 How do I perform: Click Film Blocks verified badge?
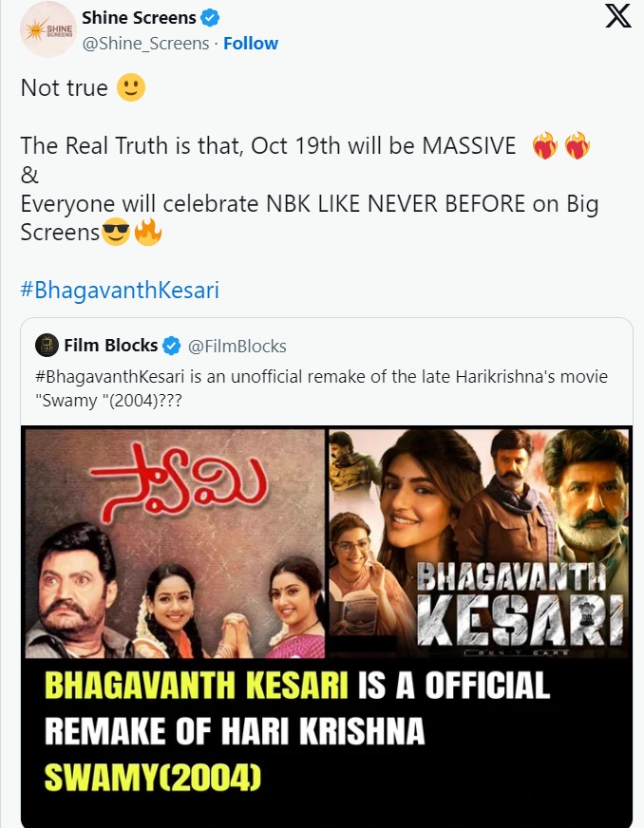(x=171, y=346)
